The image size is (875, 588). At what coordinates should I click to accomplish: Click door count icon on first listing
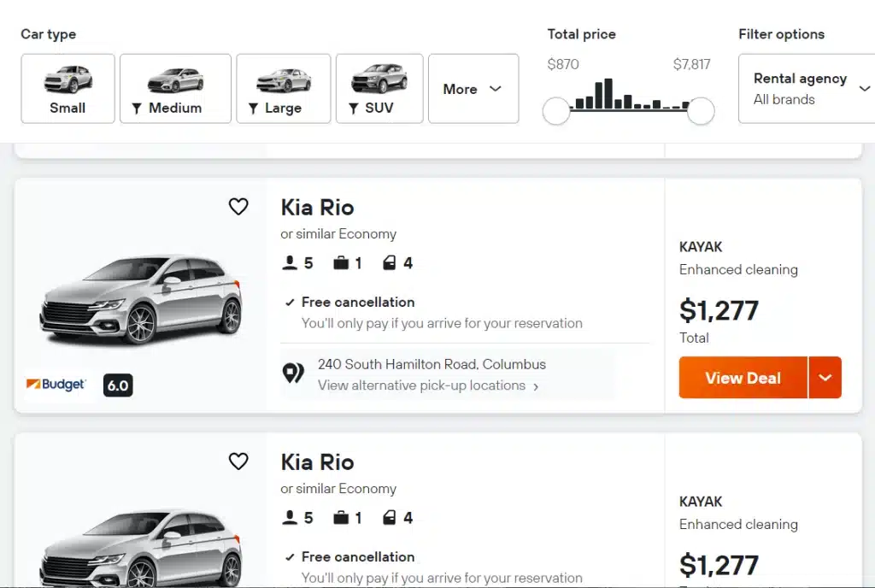[390, 263]
